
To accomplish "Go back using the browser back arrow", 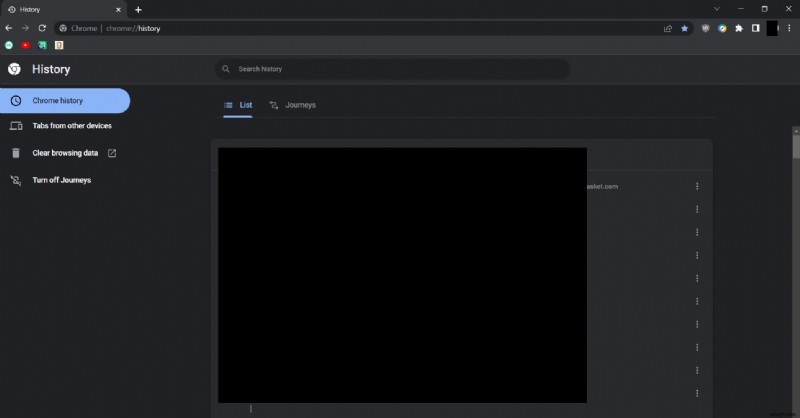I will (x=9, y=28).
